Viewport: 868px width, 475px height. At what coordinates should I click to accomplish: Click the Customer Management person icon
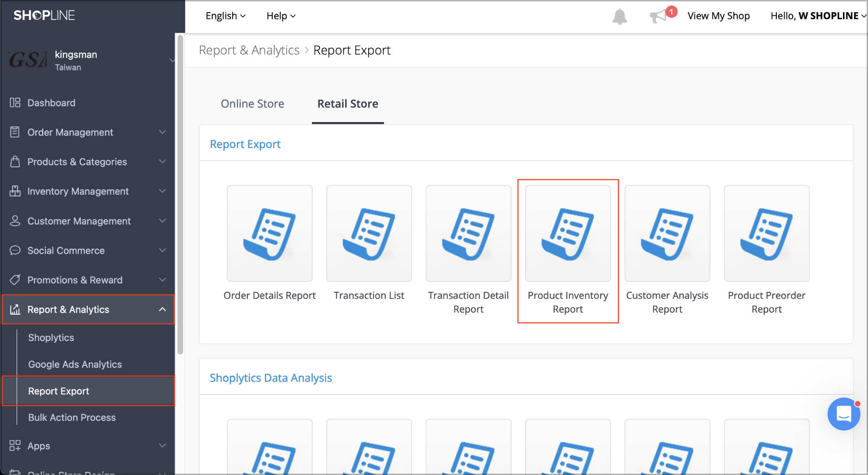pos(15,221)
